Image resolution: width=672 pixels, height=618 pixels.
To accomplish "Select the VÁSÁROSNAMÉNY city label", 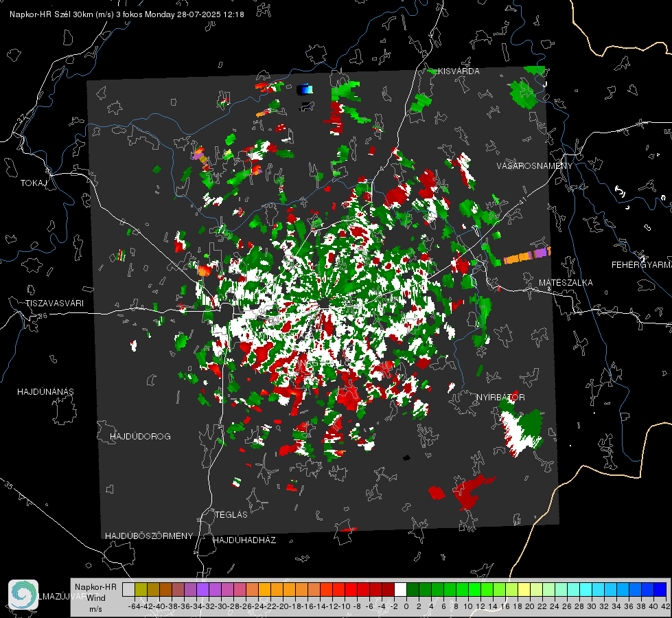I will pos(535,166).
